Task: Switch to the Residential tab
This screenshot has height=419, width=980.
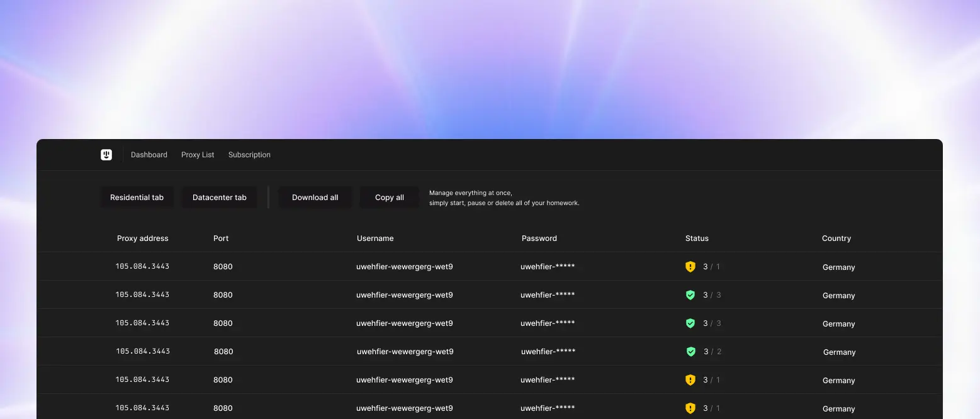Action: (137, 197)
